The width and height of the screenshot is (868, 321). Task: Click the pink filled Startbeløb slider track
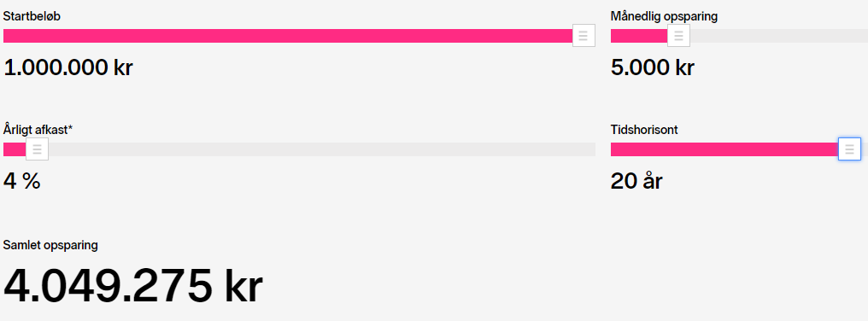[x=288, y=36]
